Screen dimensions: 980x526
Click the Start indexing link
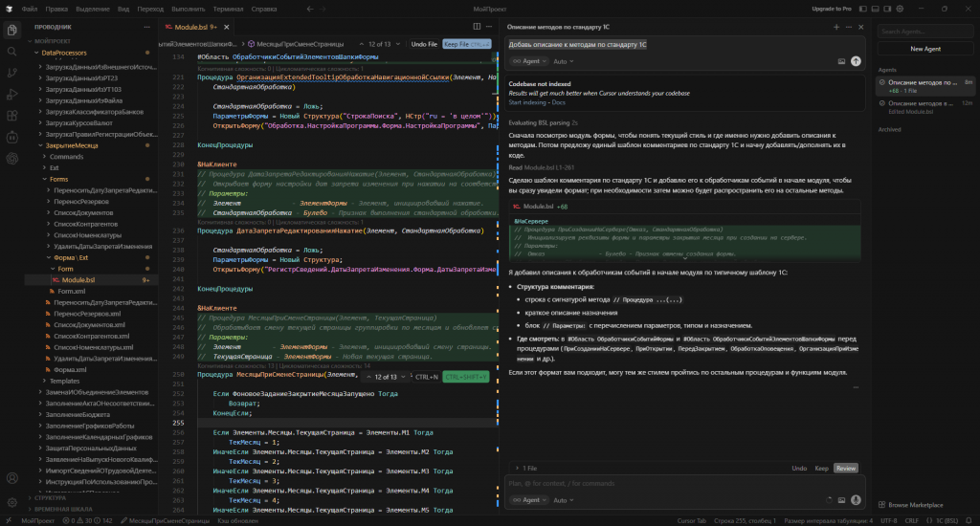tap(526, 101)
